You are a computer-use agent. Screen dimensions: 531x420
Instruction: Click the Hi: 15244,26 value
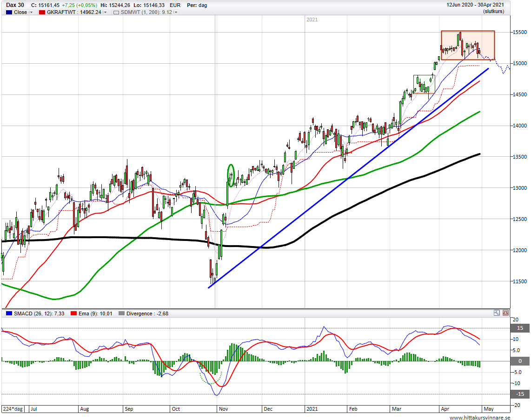(115, 6)
